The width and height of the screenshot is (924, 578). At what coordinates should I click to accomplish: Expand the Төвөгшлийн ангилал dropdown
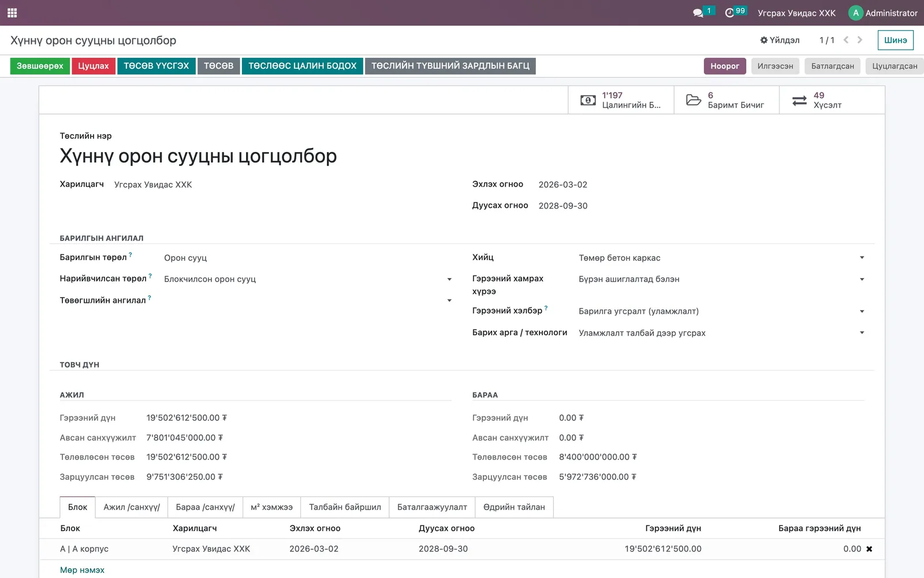click(x=449, y=301)
